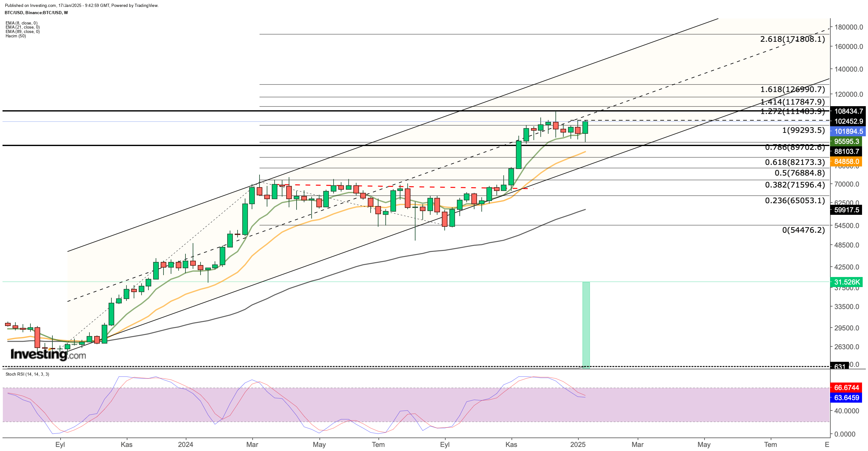868x451 pixels.
Task: Click the blue 63.6459 Stoch RSI value tag
Action: point(846,398)
